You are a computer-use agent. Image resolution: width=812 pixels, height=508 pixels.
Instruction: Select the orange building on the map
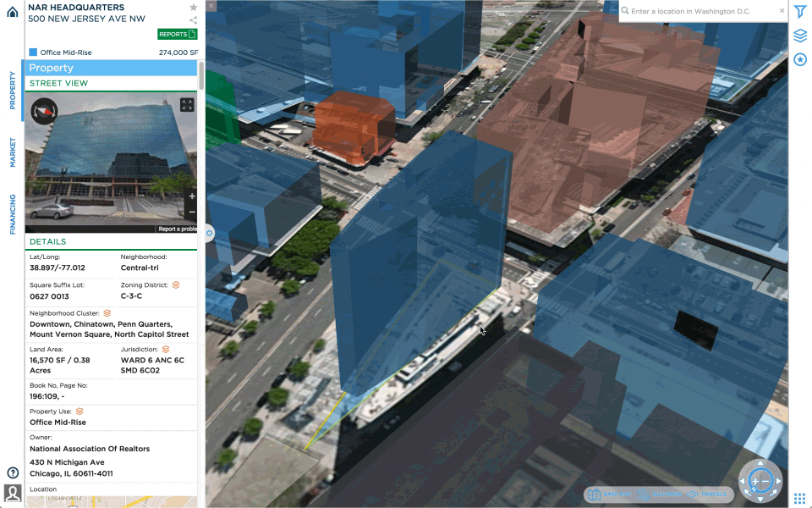(x=354, y=127)
